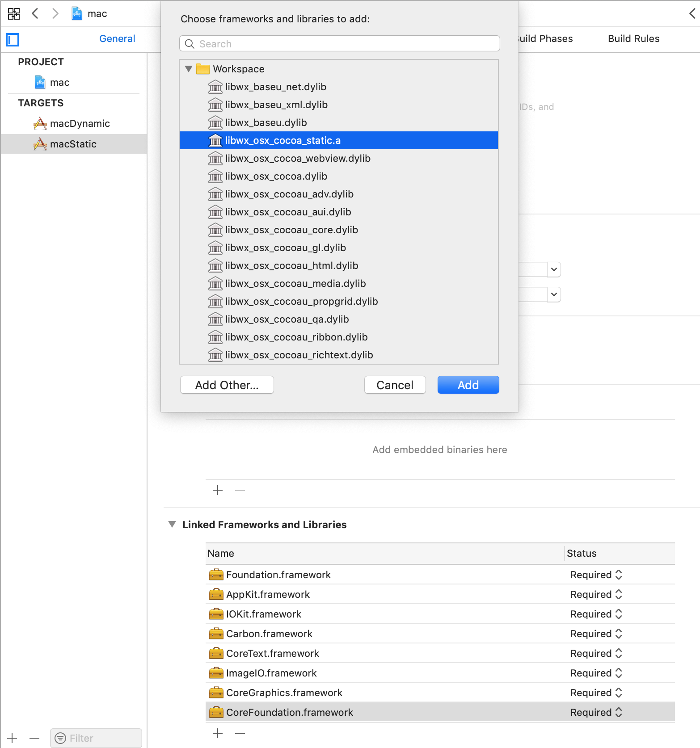Screen dimensions: 700x748
Task: Remove selected linked framework with minus button
Action: (240, 733)
